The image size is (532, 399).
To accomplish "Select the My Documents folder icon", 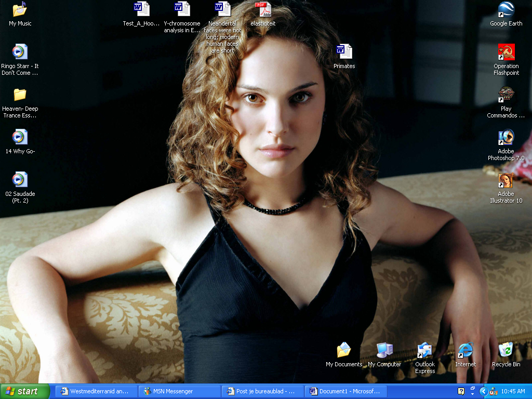I will 343,350.
